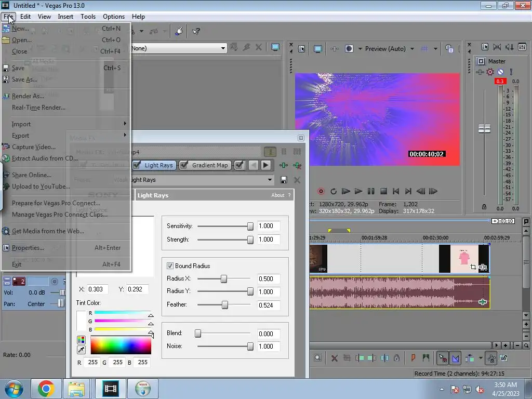Open the Preview (Auto) quality dropdown
Viewport: 532px width, 399px height.
(412, 49)
